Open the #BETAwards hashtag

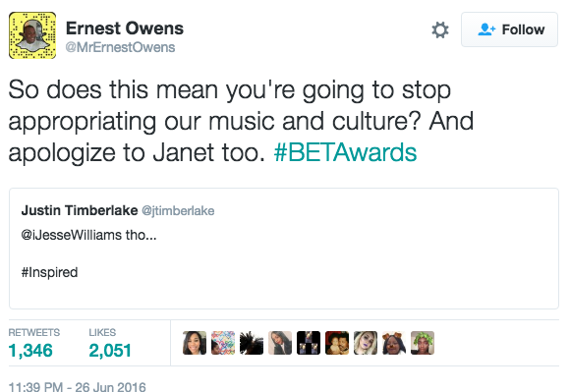point(345,152)
